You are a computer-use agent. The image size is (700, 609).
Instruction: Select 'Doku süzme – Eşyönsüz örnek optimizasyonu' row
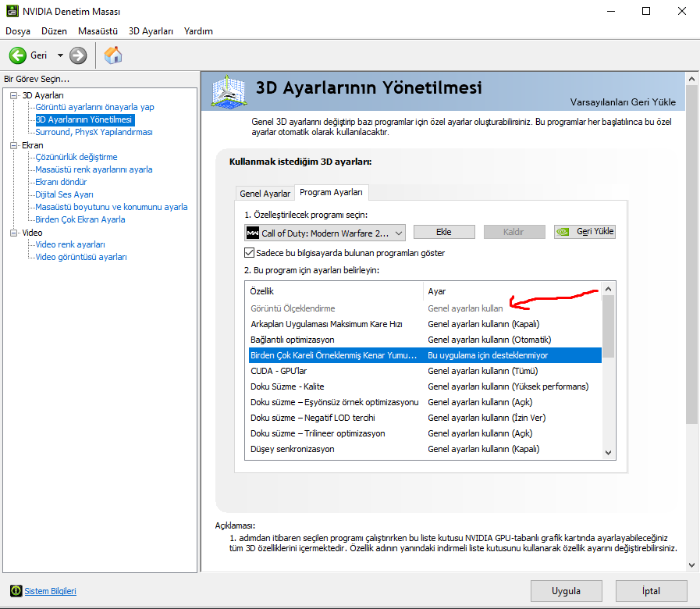coord(425,402)
